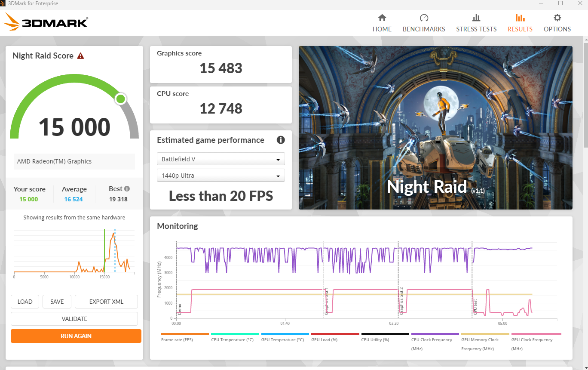Image resolution: width=588 pixels, height=370 pixels.
Task: Click the info icon beside Best
Action: 127,188
